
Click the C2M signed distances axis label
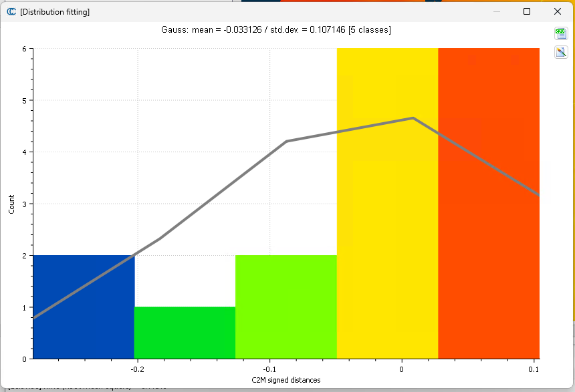pos(286,380)
